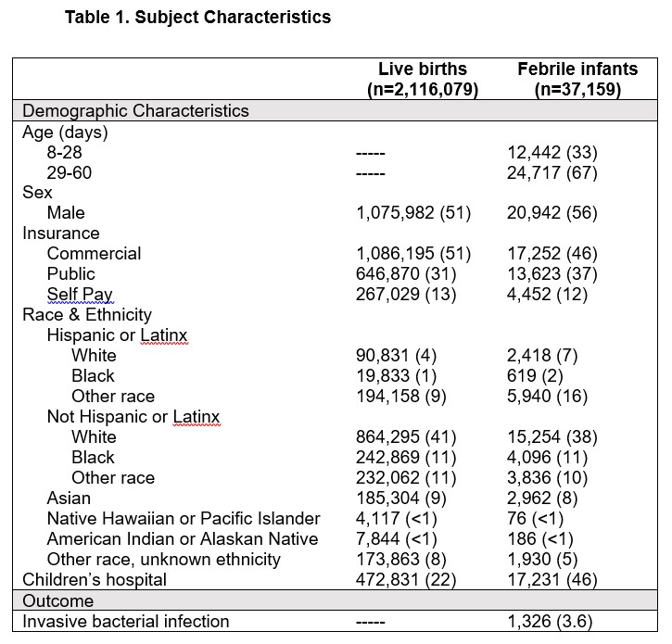Select the Invasive bacterial infection label
This screenshot has height=644, width=672.
coord(125,621)
